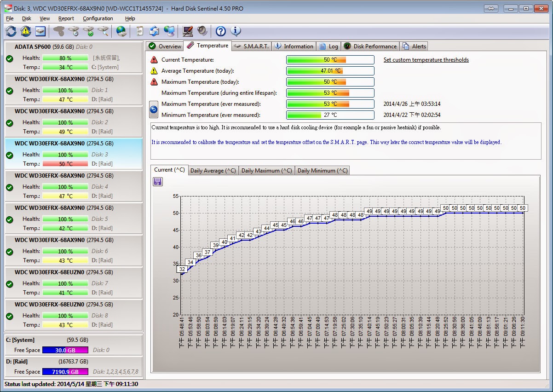Click the blue round arrow button beside Maximum Temperature
Viewport: 553px width, 392px height.
[x=154, y=110]
